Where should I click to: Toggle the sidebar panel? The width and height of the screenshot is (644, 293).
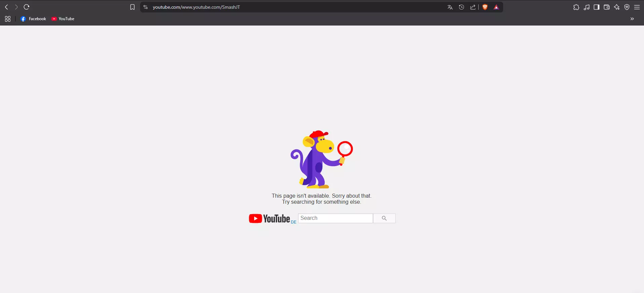(597, 7)
